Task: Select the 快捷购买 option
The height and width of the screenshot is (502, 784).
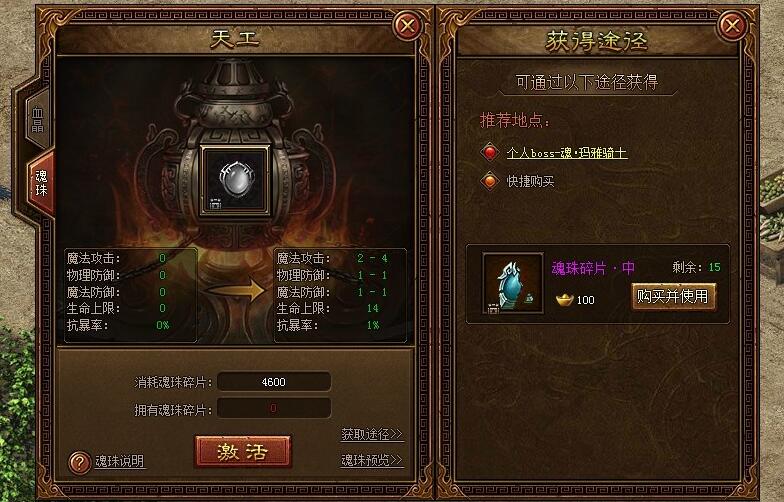Action: [x=530, y=181]
